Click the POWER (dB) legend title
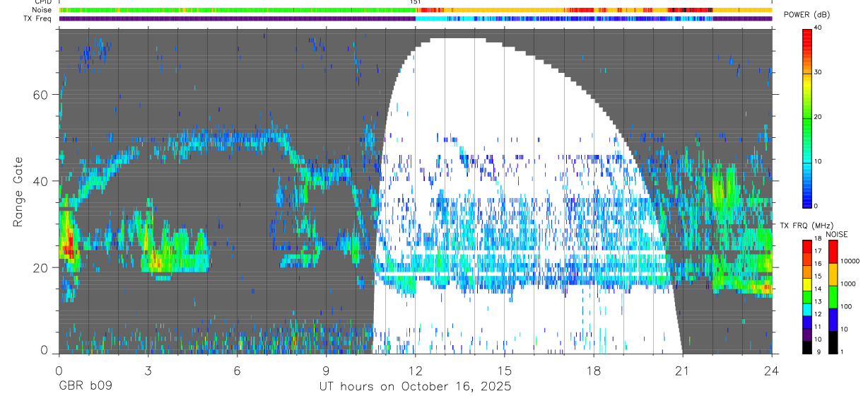Image resolution: width=868 pixels, height=401 pixels. 807,15
